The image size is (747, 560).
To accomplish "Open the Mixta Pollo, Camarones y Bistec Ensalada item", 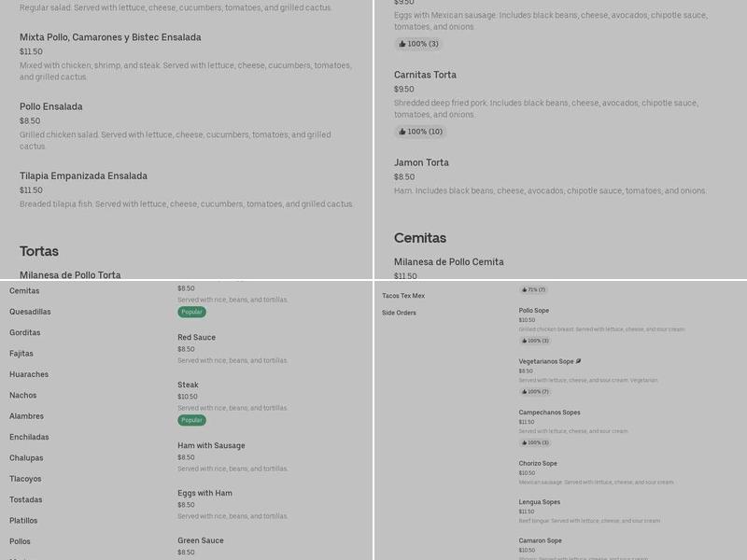I will pos(110,37).
